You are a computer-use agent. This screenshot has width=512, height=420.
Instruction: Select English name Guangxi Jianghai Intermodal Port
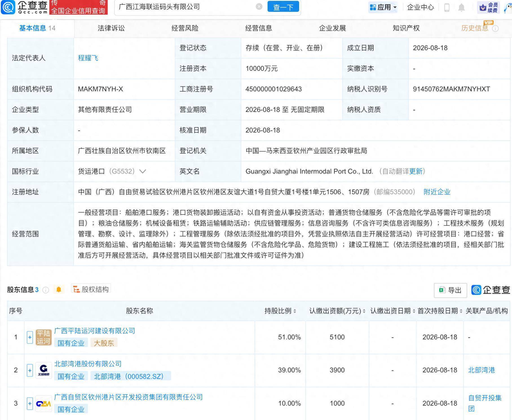309,171
